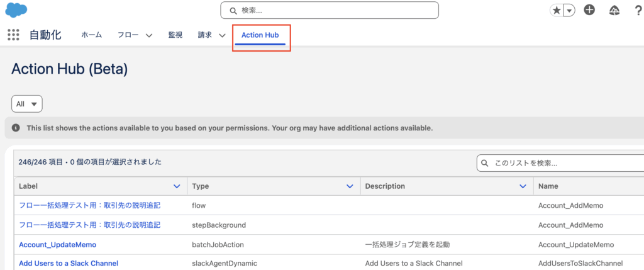Open the Trailhead guidance icon

pos(615,10)
